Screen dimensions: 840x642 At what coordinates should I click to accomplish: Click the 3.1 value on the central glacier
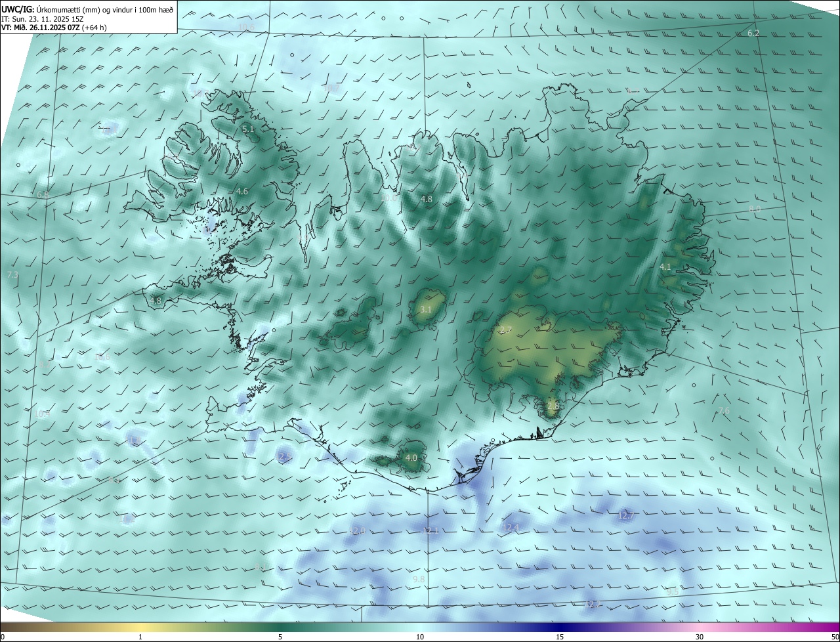[x=426, y=309]
